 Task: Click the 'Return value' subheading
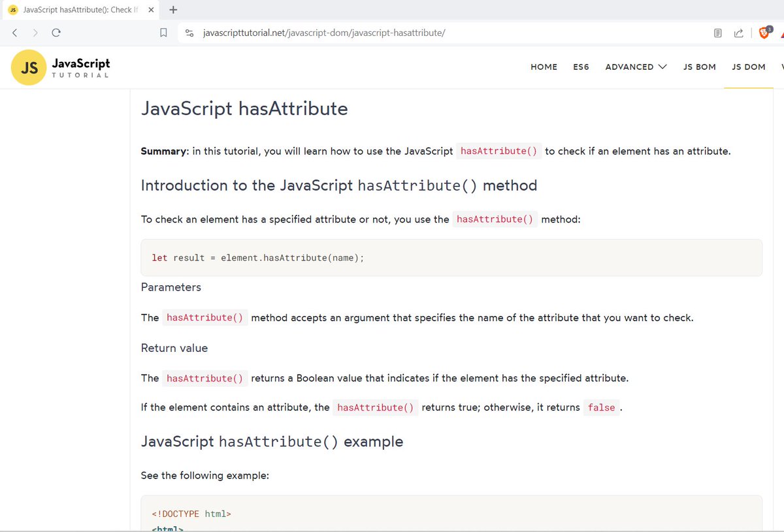[174, 348]
